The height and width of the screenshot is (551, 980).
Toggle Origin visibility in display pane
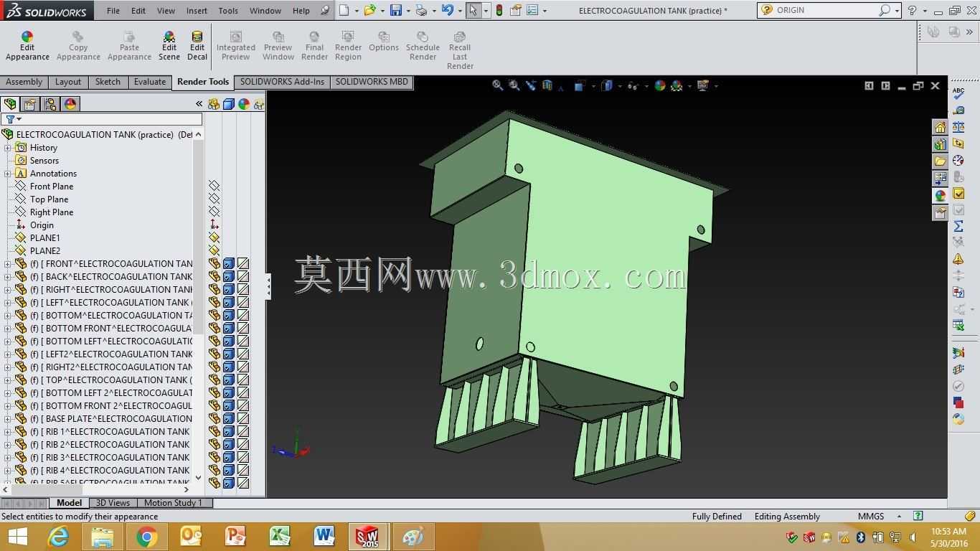(214, 225)
